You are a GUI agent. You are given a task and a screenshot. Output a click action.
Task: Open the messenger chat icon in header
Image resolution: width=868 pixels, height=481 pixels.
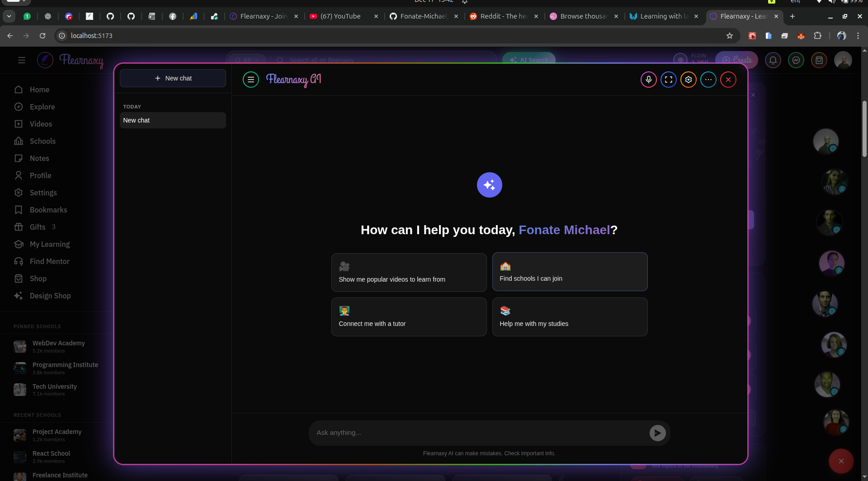796,60
